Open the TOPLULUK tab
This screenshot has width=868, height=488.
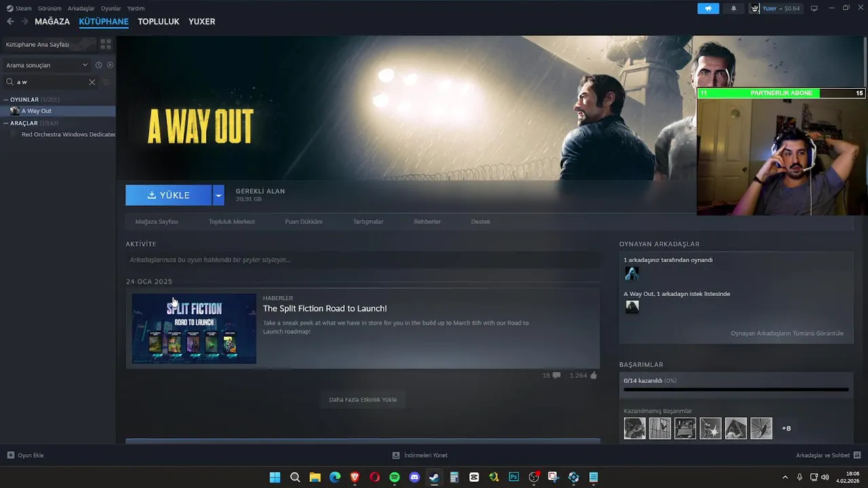[158, 22]
